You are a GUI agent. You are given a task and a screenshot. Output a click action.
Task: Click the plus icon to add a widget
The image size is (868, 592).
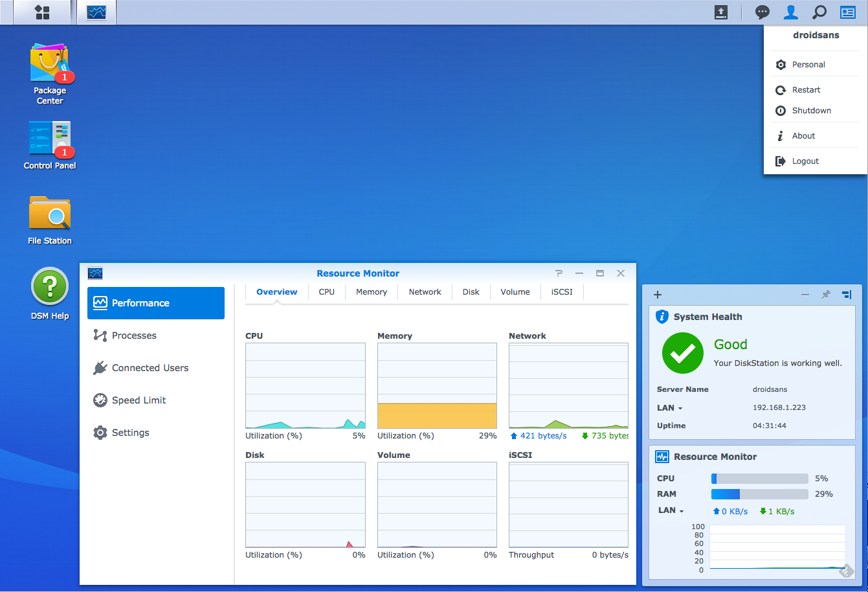[658, 295]
